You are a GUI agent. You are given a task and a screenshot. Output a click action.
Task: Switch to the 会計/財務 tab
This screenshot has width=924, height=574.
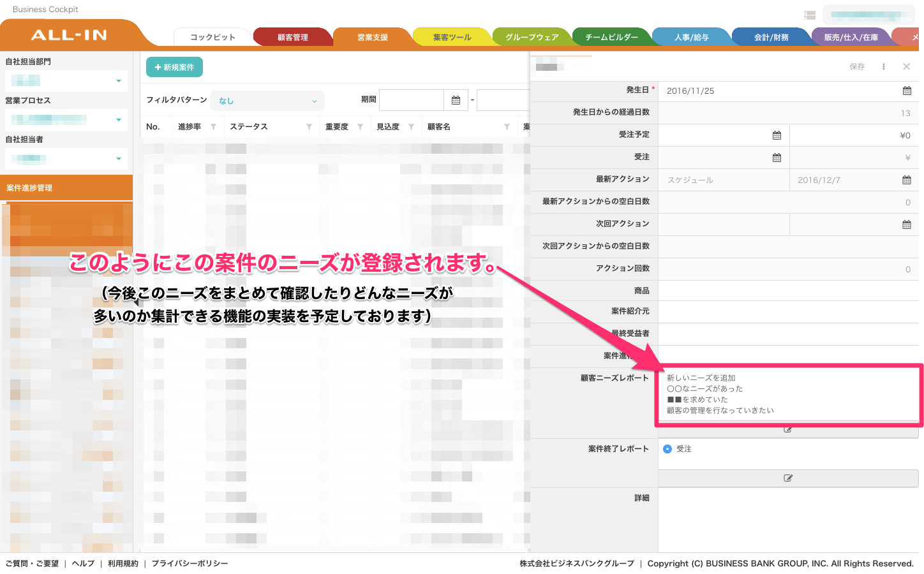point(771,37)
